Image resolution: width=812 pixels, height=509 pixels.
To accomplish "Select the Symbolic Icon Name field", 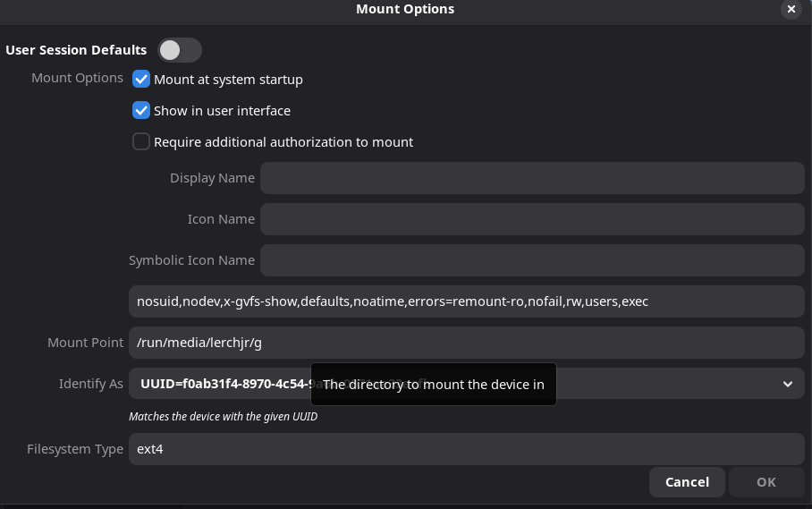I will pos(532,260).
